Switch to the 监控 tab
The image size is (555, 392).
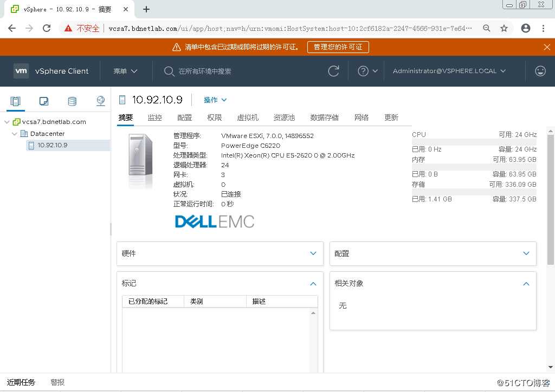click(x=155, y=117)
